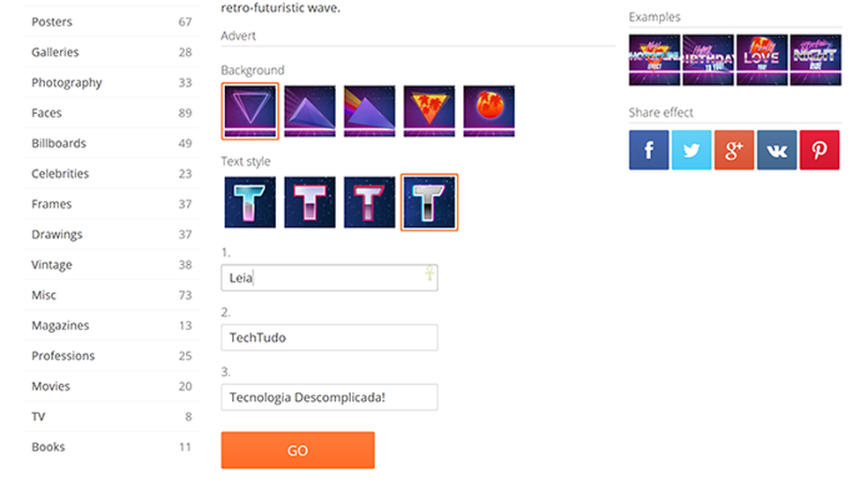Share effect via Google Plus icon
Screen dimensions: 868x490
click(x=734, y=150)
